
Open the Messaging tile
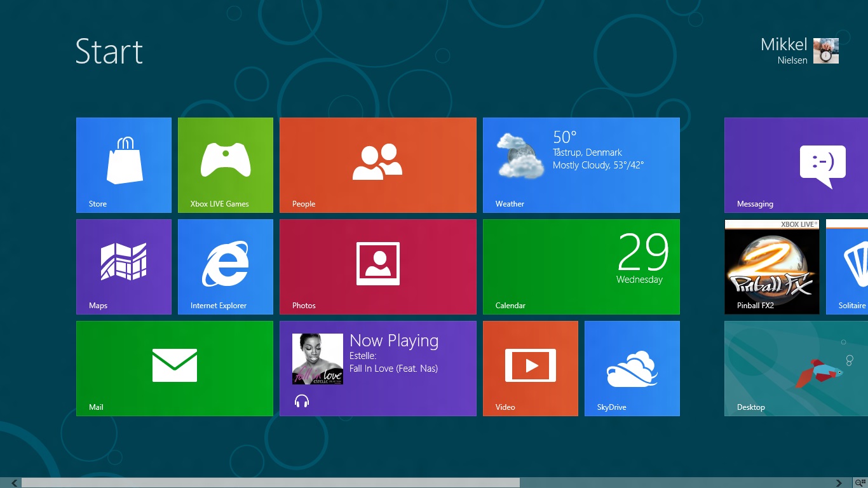[796, 165]
